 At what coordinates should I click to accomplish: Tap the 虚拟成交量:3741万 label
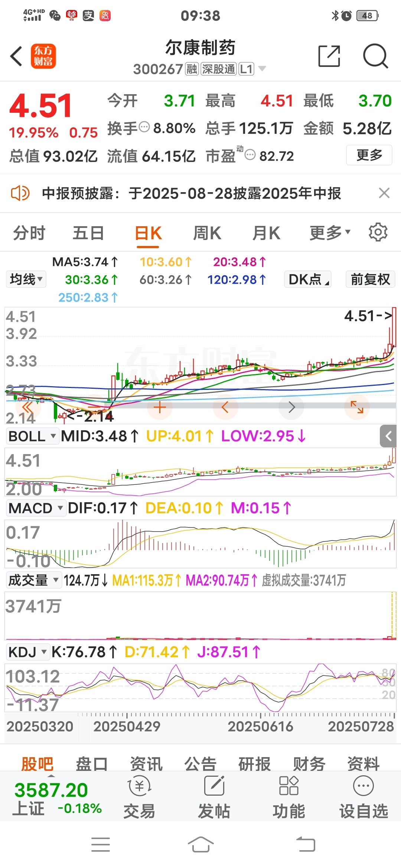(x=304, y=580)
